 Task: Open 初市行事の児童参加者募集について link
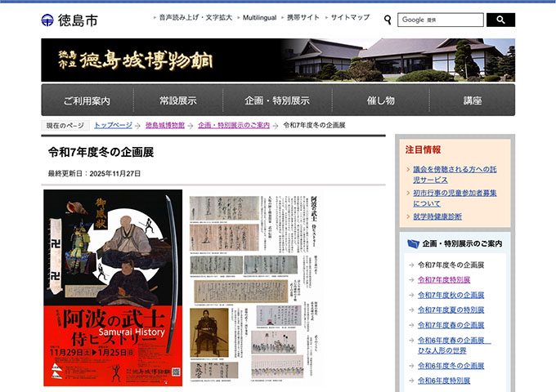pyautogui.click(x=455, y=198)
